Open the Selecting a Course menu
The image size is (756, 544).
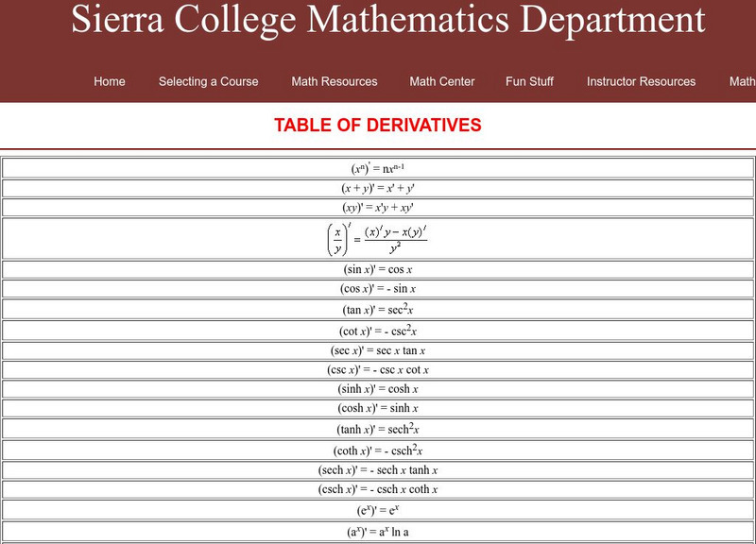pos(208,81)
